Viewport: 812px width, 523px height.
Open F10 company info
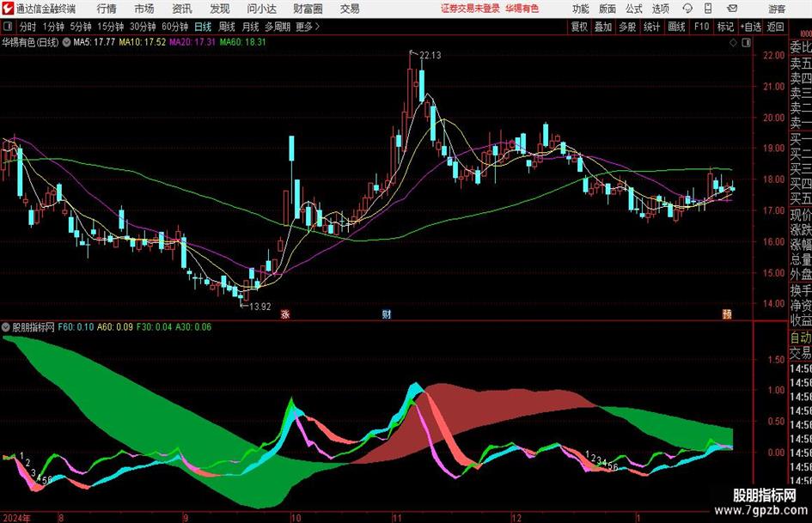(x=701, y=27)
